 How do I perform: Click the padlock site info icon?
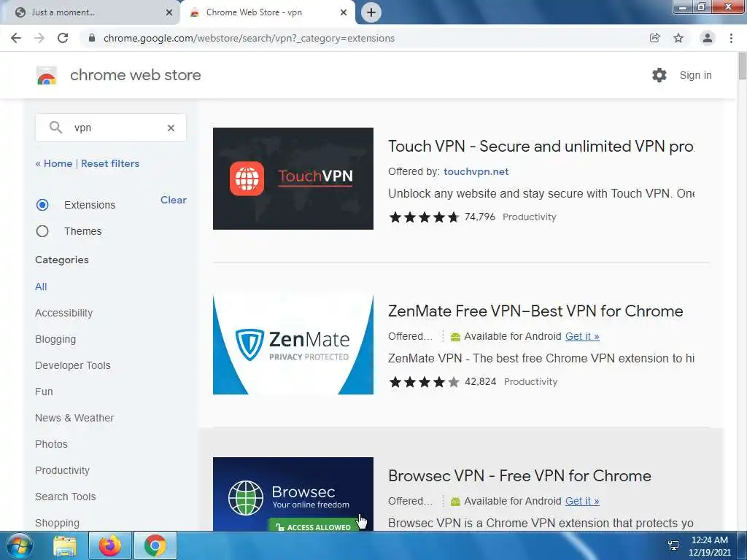(x=92, y=38)
